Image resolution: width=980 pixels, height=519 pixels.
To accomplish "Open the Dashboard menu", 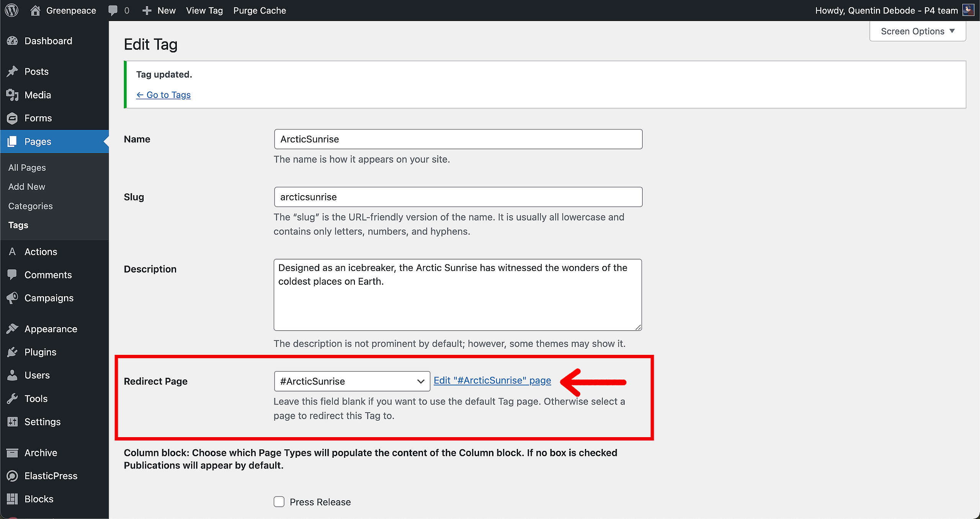I will click(x=48, y=41).
